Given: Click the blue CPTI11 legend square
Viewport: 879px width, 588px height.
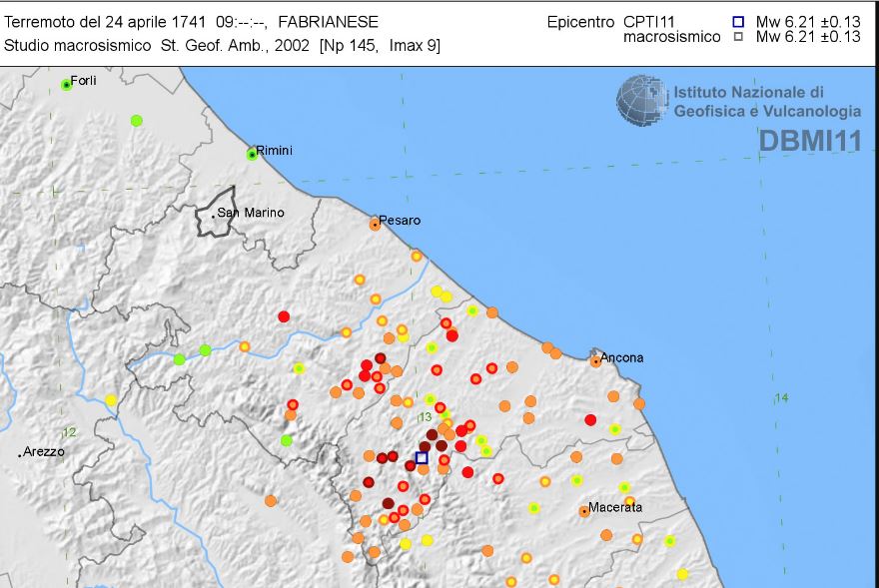Looking at the screenshot, I should [738, 21].
